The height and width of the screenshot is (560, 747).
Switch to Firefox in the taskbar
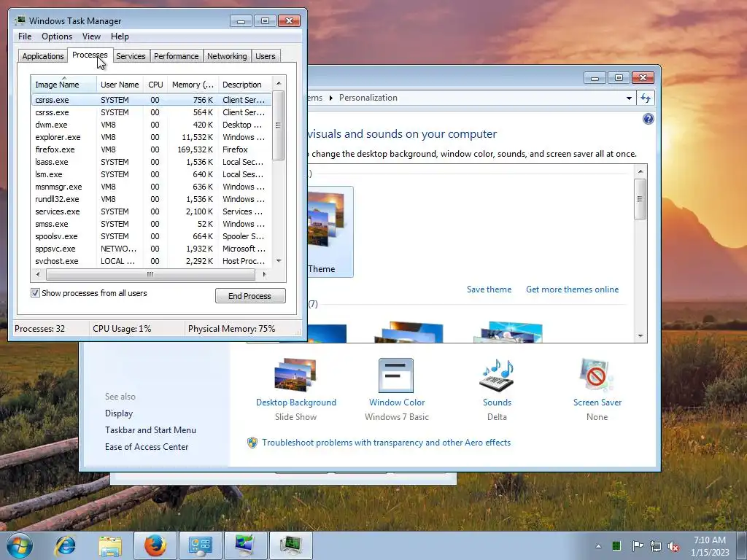[x=155, y=545]
